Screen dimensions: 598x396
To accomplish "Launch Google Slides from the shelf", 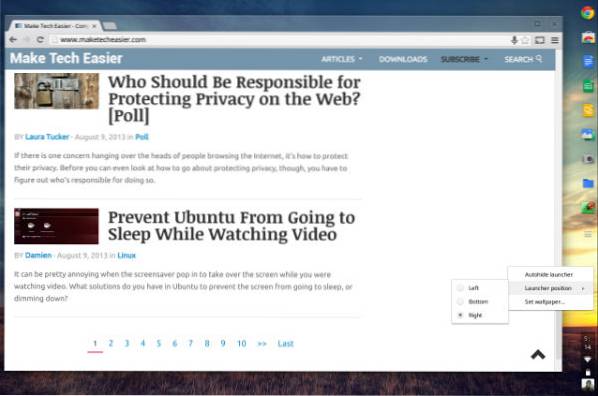I will pos(588,111).
